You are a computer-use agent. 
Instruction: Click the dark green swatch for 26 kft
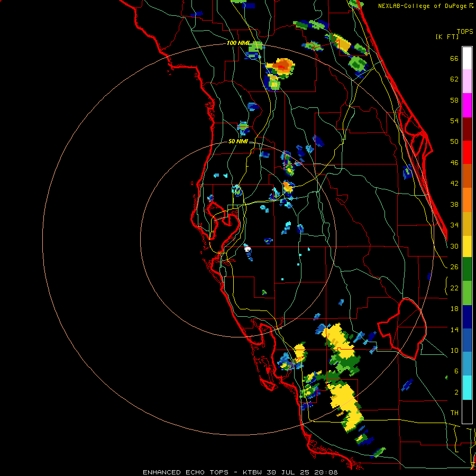(x=467, y=269)
